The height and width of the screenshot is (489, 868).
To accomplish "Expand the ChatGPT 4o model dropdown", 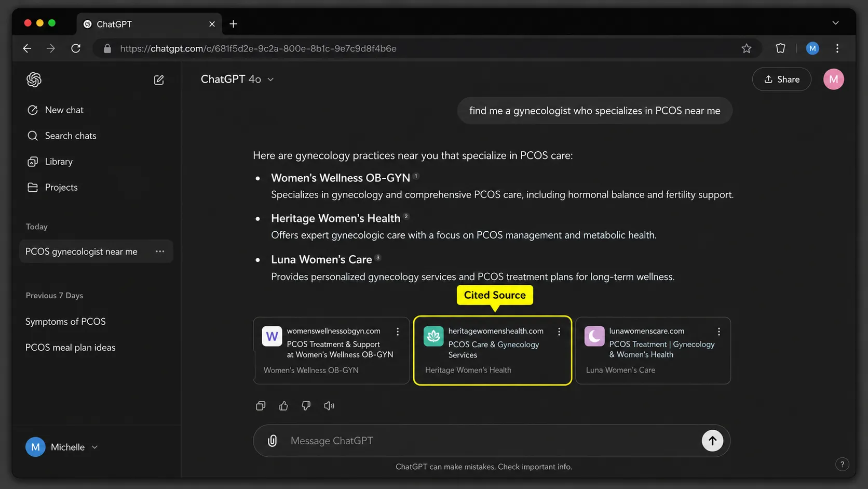I will (237, 79).
